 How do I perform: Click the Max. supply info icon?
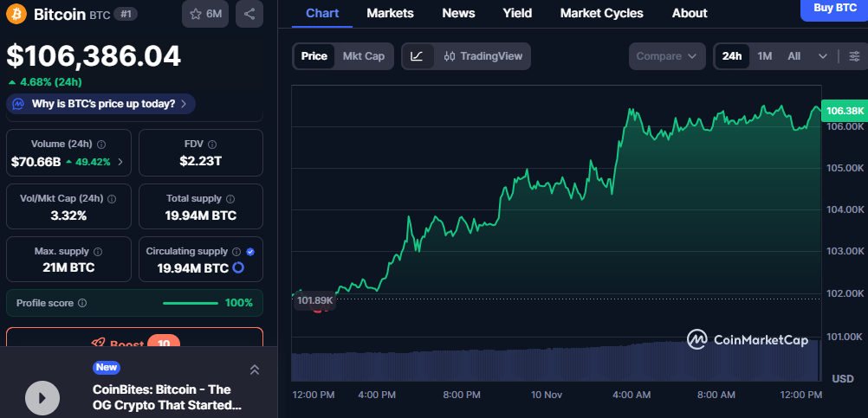96,251
